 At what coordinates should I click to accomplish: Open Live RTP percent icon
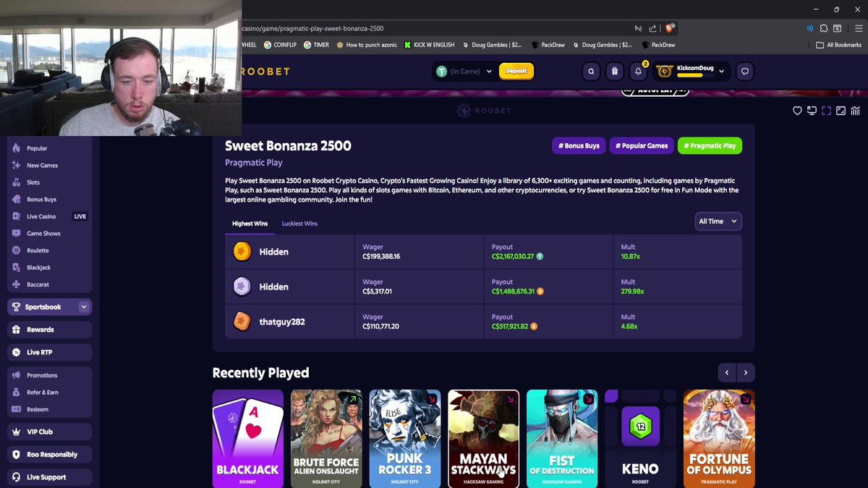click(x=16, y=352)
